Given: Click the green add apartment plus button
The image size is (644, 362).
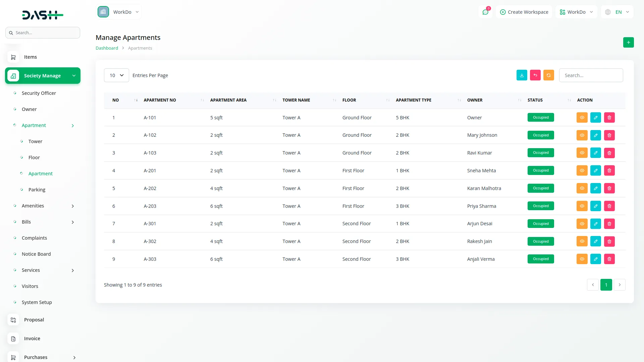Looking at the screenshot, I should click(x=628, y=43).
